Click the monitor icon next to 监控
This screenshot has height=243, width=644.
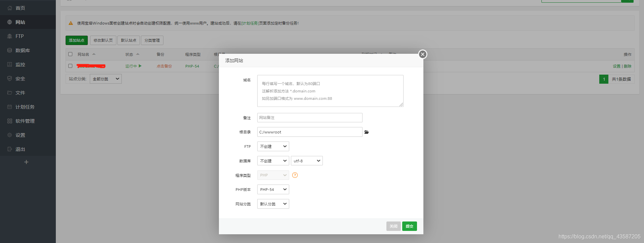coord(9,65)
